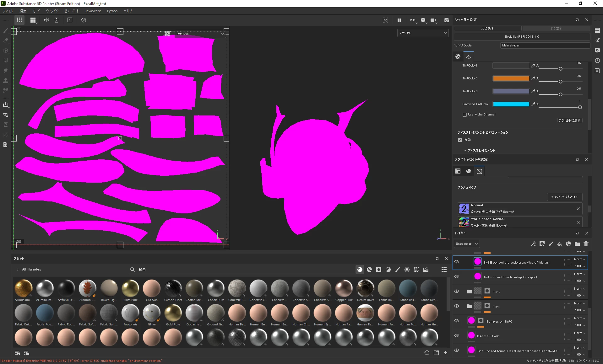Add a fill layer in Layers panel
This screenshot has height=364, width=603.
coord(560,244)
